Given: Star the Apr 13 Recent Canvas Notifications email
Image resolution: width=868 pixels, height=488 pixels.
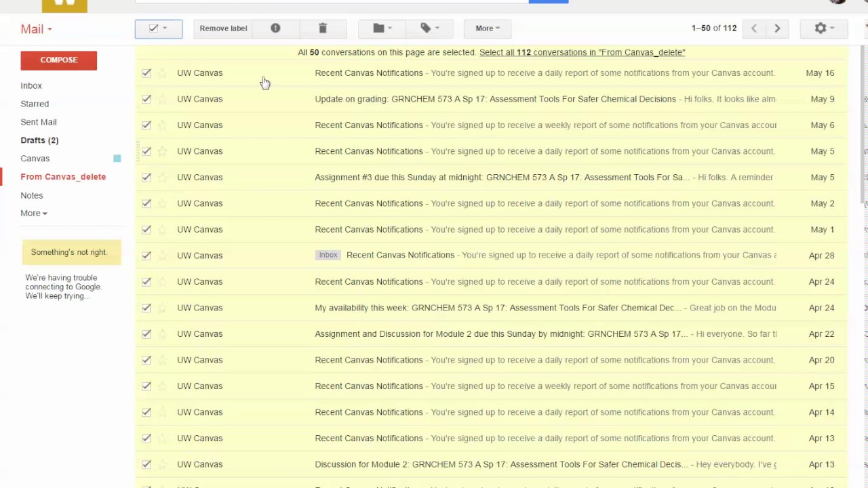Looking at the screenshot, I should (162, 438).
